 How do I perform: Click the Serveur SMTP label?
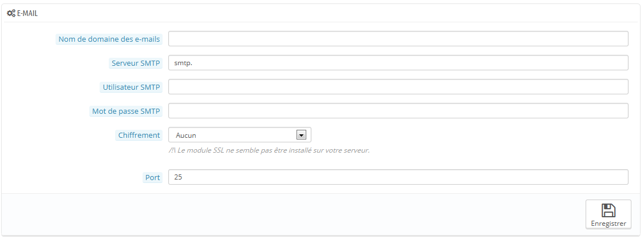tap(136, 63)
